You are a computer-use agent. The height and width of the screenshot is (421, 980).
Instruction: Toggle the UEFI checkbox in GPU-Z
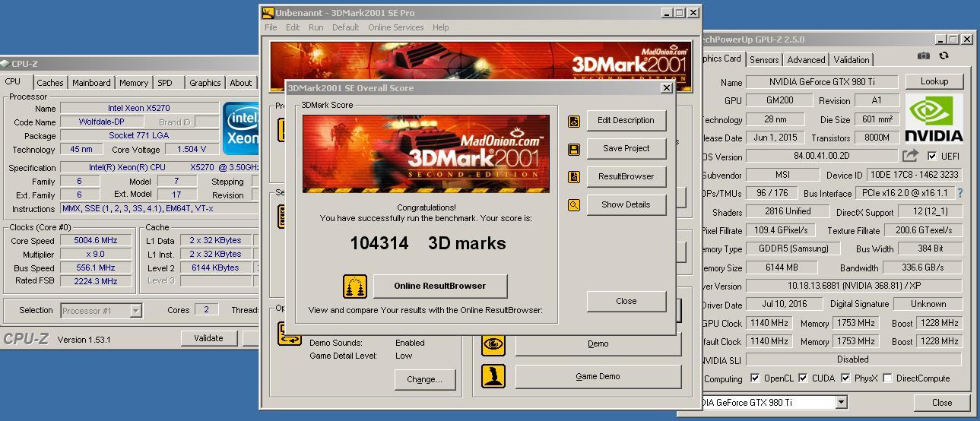click(932, 157)
